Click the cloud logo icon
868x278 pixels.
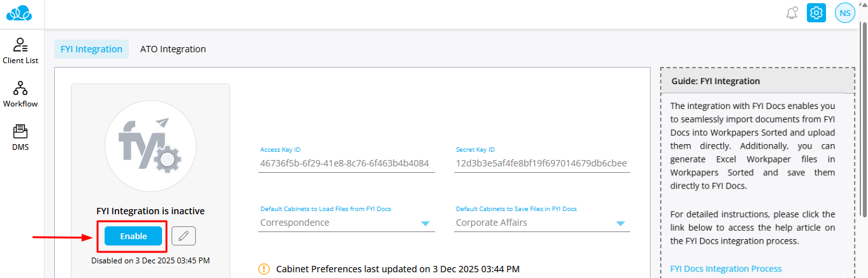click(22, 13)
